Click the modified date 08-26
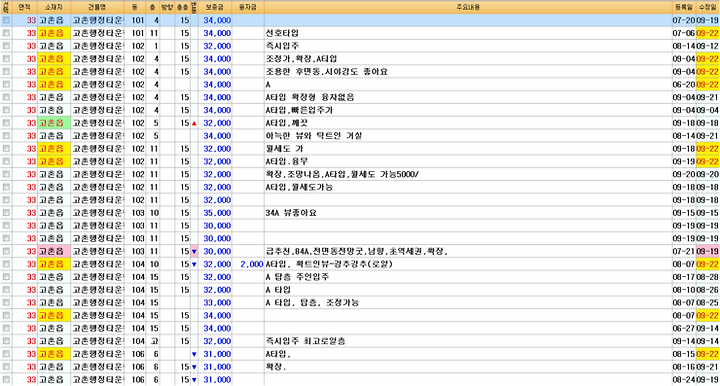720x386 pixels. click(x=708, y=290)
